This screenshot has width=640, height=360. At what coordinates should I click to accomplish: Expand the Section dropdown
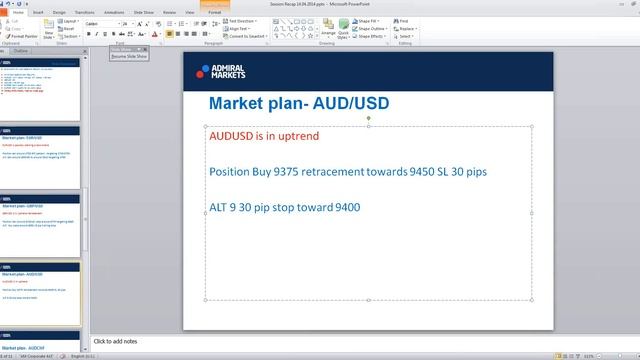pyautogui.click(x=69, y=36)
